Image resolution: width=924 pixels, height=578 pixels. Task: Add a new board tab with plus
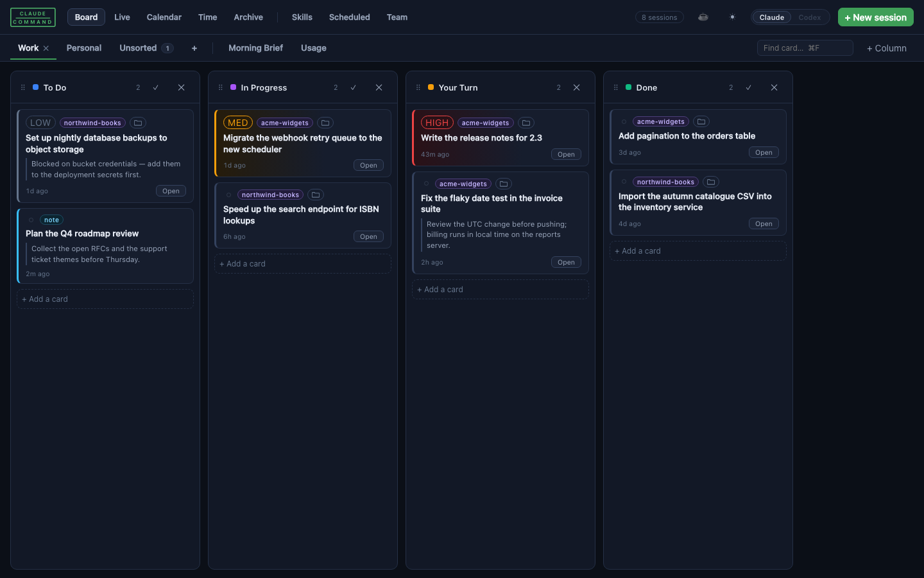(194, 48)
